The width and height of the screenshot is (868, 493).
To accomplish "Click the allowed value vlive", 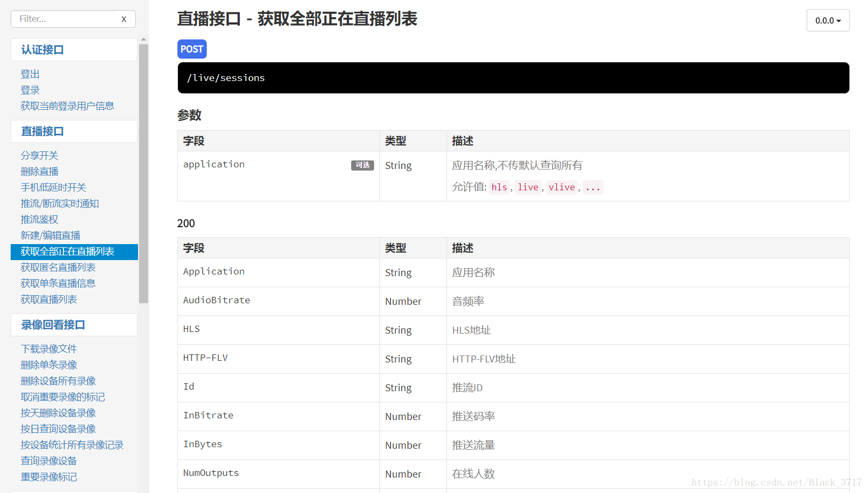I will point(562,187).
